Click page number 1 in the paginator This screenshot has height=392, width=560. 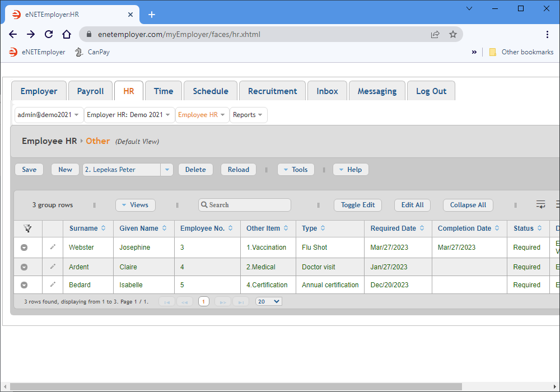[204, 302]
